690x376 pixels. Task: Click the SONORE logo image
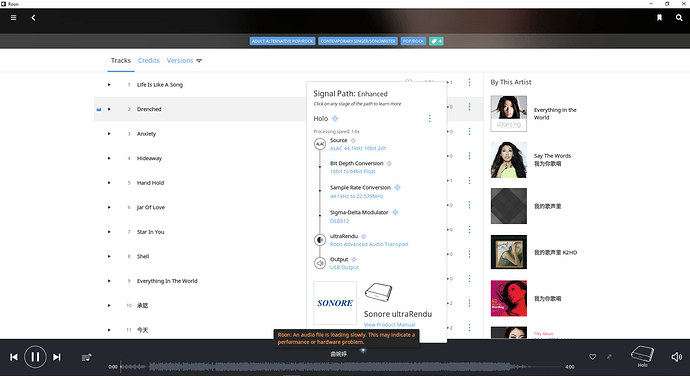(335, 303)
